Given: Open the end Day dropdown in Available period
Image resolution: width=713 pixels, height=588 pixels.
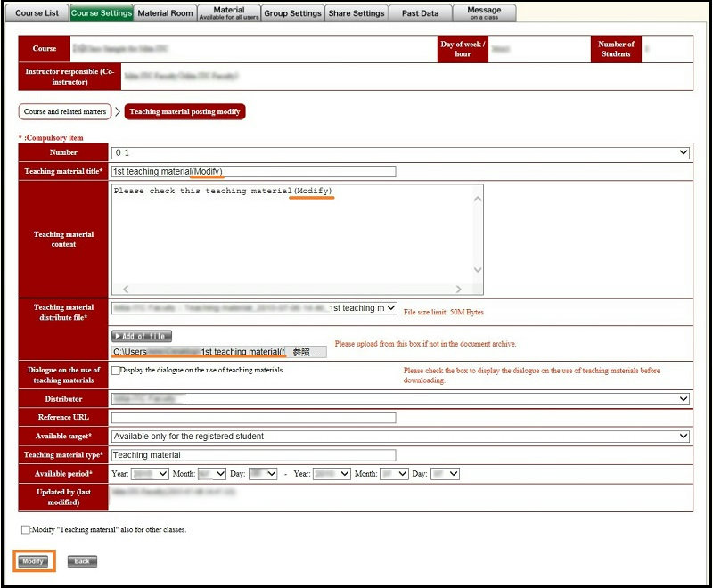Looking at the screenshot, I should (x=445, y=474).
